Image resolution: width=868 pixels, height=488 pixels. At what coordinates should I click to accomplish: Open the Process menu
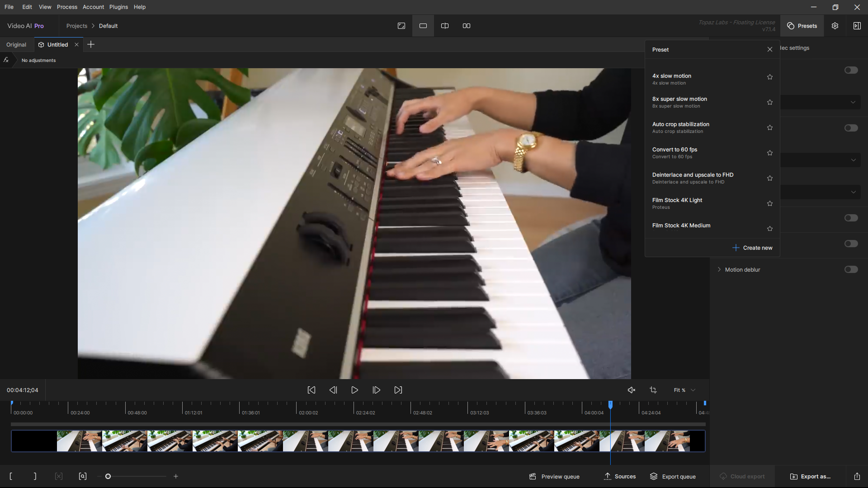[x=67, y=7]
